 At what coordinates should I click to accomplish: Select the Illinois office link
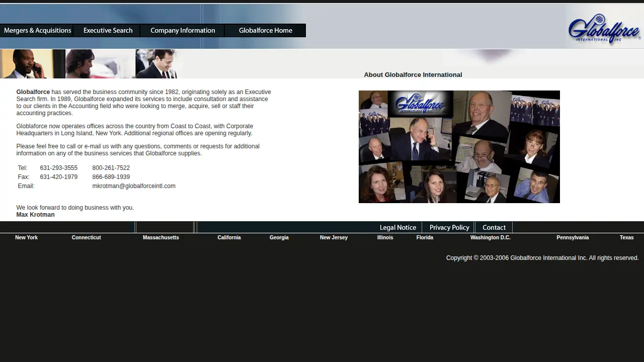tap(385, 238)
